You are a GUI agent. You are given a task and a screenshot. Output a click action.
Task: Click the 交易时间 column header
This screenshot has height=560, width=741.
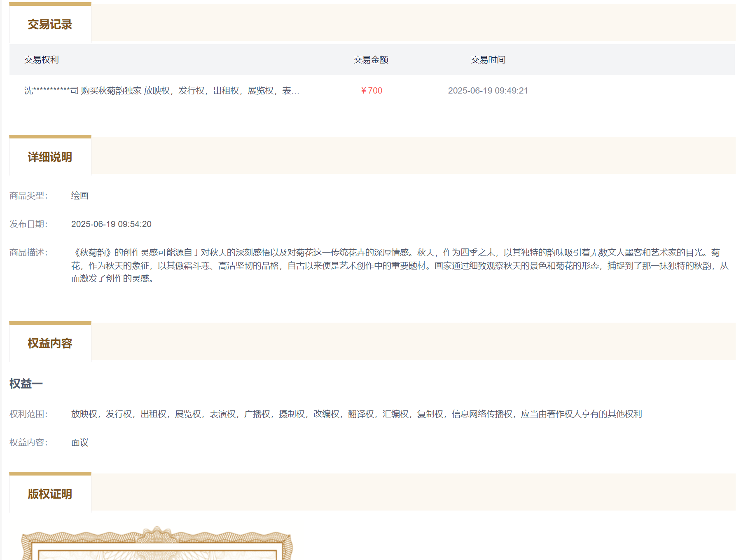click(488, 60)
